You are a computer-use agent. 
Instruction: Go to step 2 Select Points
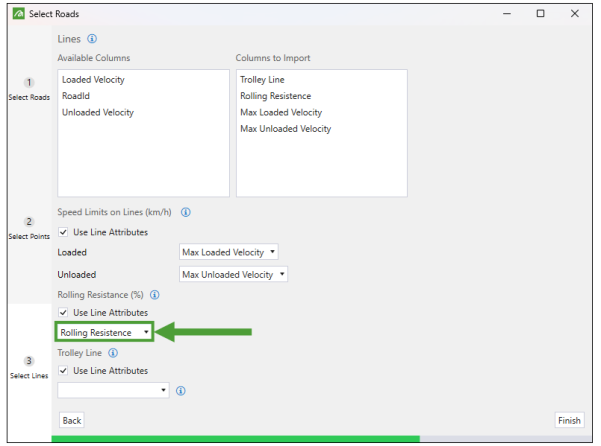click(x=29, y=228)
